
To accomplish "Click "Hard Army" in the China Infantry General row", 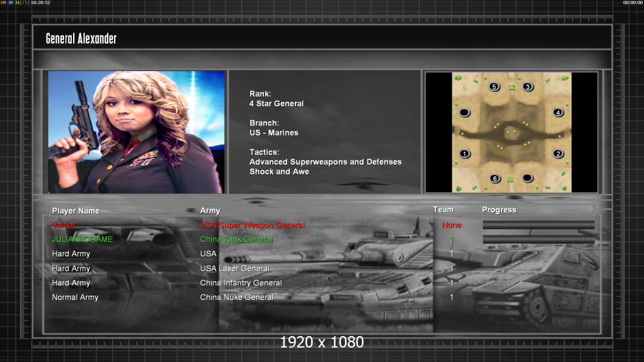I will [71, 283].
